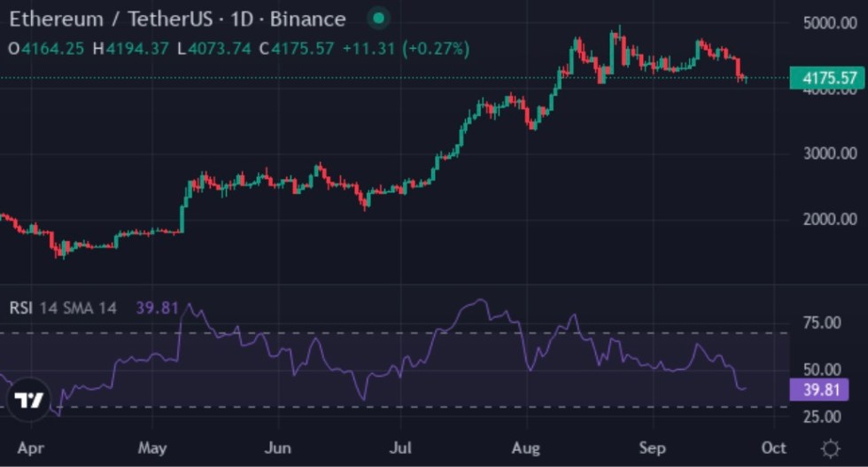This screenshot has height=467, width=868.
Task: Select the close value C4175.57
Action: (297, 49)
